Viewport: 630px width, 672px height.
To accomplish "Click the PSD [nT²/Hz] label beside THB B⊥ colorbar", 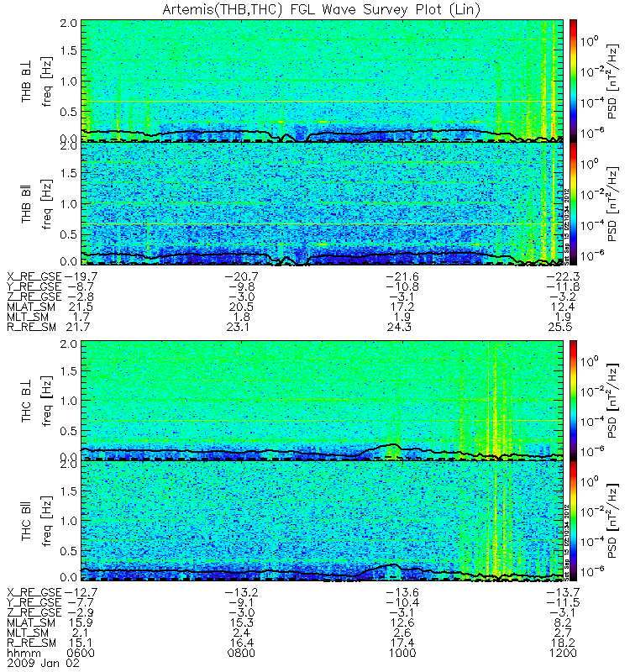I will [613, 81].
